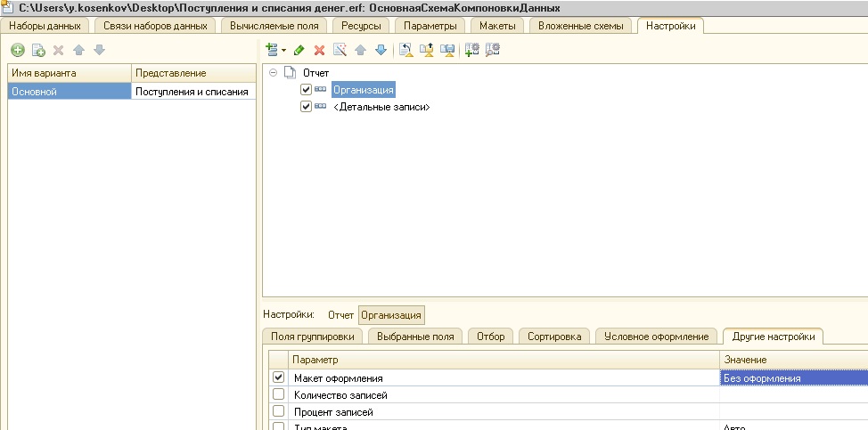
Task: Open the add-element dropdown arrow in the structure toolbar
Action: click(283, 50)
